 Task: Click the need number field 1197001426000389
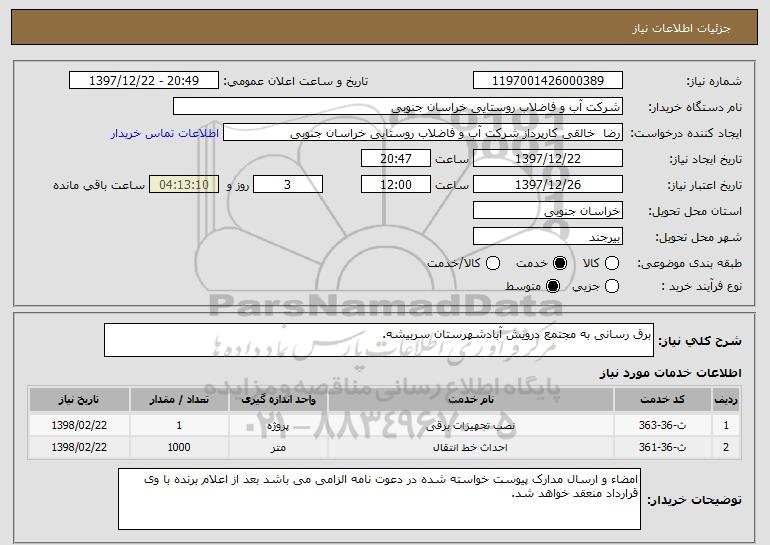tap(548, 81)
